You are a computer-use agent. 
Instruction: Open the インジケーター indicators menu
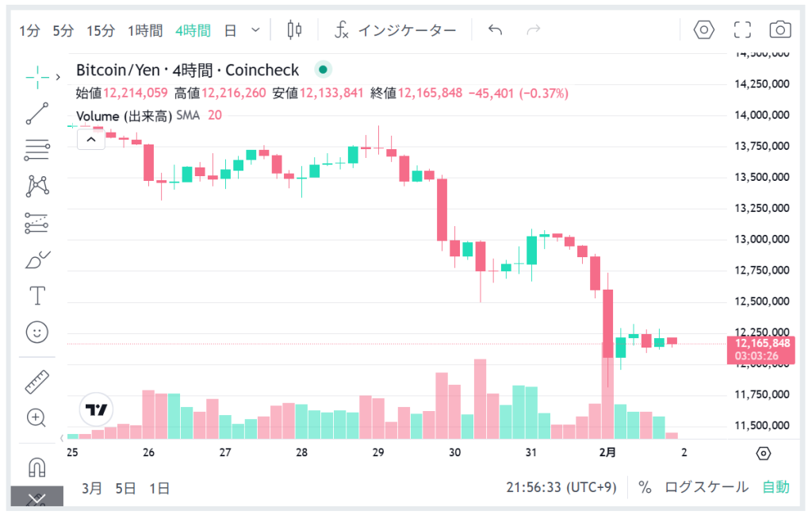tap(396, 31)
